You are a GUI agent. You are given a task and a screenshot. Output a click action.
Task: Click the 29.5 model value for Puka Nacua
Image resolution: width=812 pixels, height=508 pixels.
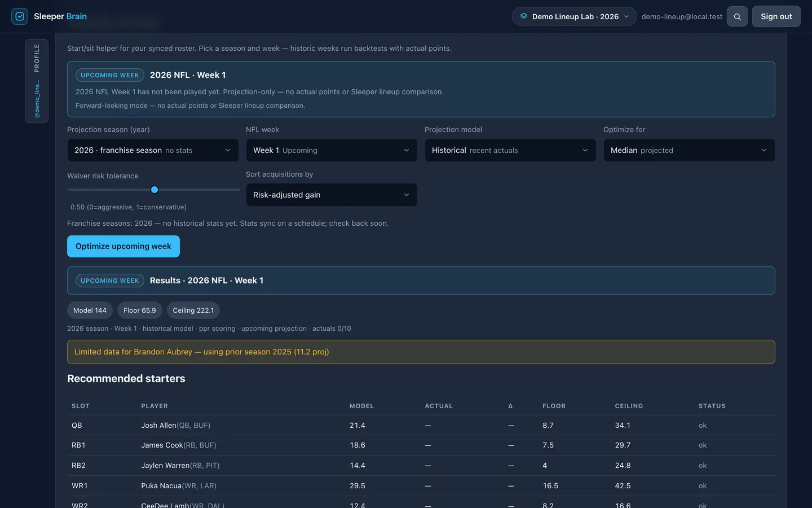[x=358, y=485]
